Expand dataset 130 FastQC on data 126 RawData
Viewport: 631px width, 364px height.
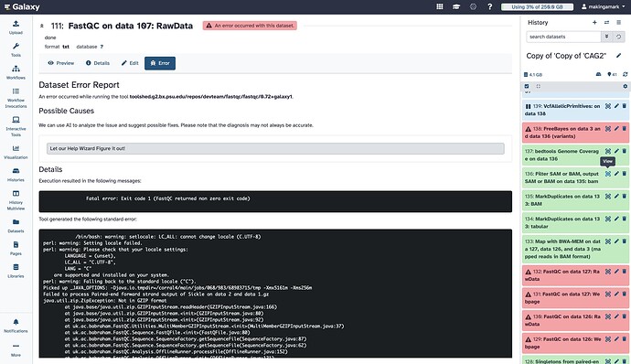(562, 320)
